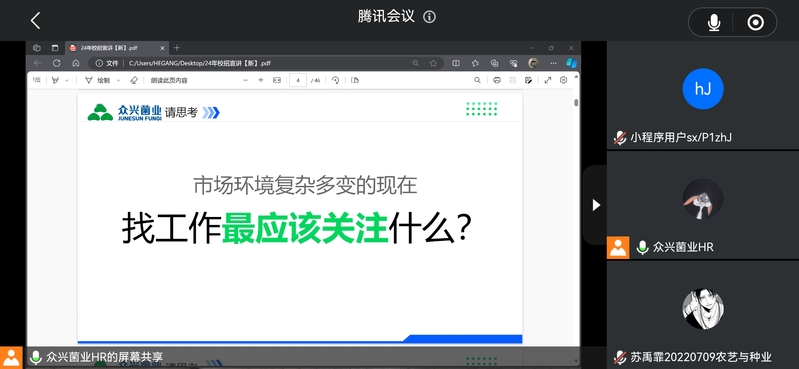Click the muted mic icon beside 苏禹罪20220709农艺与种业
Viewport: 799px width, 369px height.
[620, 357]
